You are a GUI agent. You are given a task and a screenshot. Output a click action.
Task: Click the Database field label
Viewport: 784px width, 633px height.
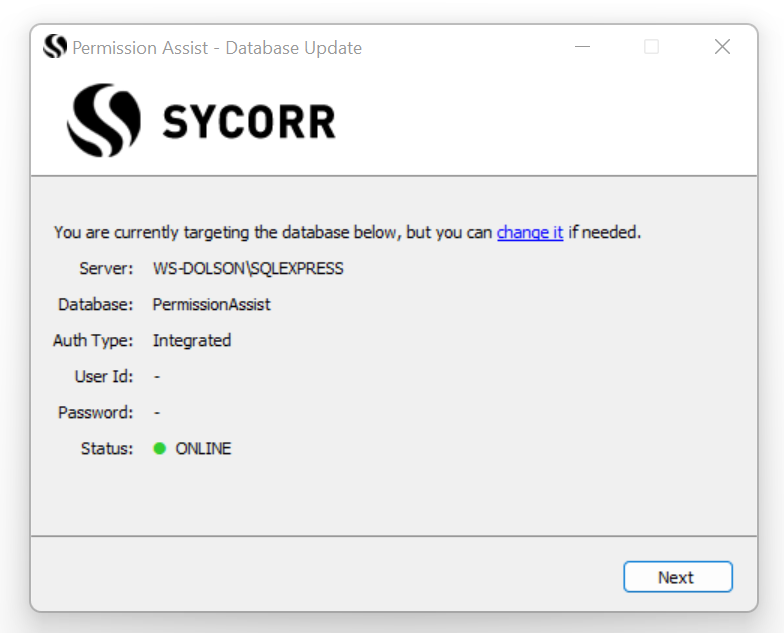pos(95,304)
